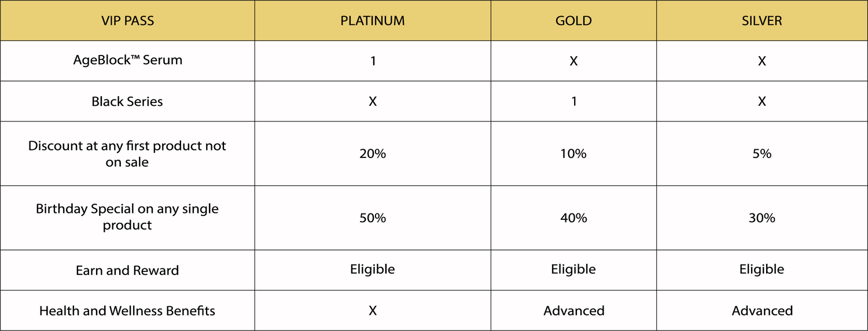Click the Black Series value for Gold
This screenshot has height=331, width=868.
(573, 101)
